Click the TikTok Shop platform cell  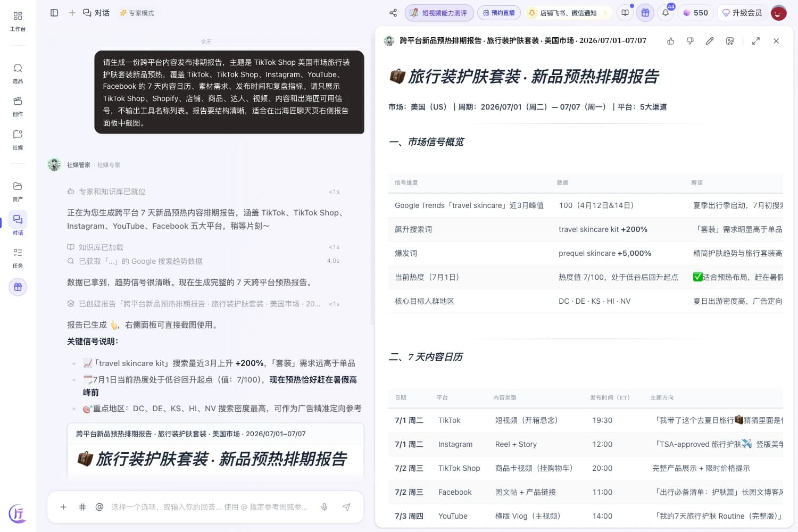click(x=459, y=468)
